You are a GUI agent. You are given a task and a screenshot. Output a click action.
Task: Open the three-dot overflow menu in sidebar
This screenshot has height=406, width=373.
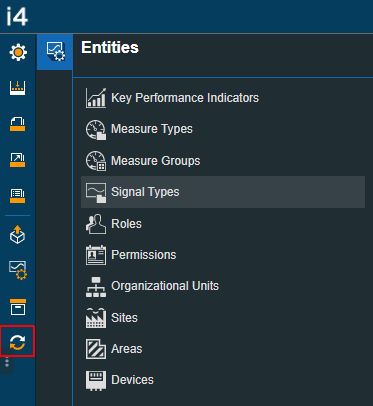pyautogui.click(x=7, y=362)
